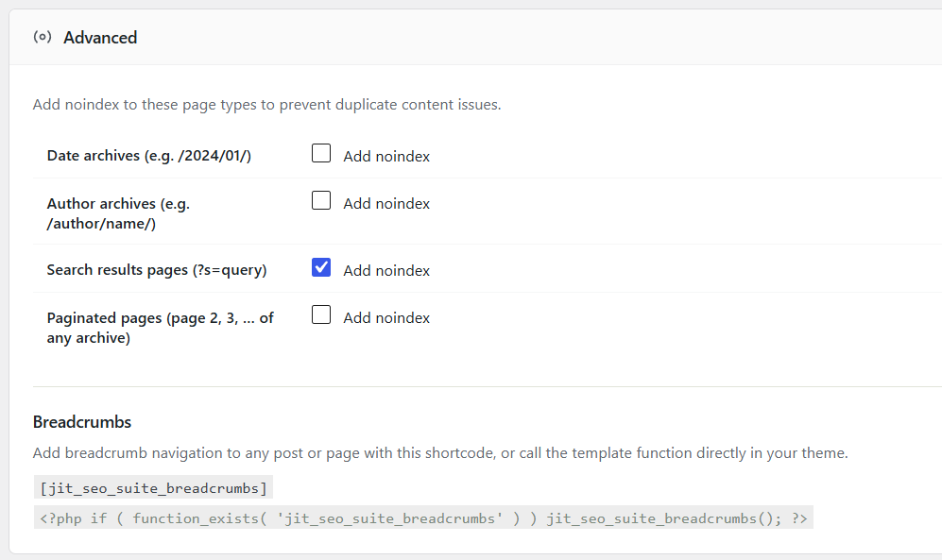
Task: Click the breadcrumb navigation description text
Action: point(440,453)
